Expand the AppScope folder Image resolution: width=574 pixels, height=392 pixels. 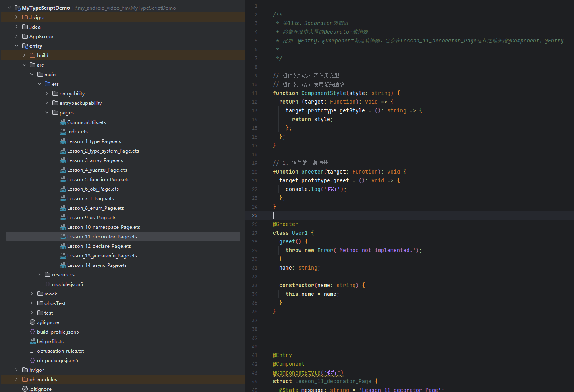[x=17, y=36]
